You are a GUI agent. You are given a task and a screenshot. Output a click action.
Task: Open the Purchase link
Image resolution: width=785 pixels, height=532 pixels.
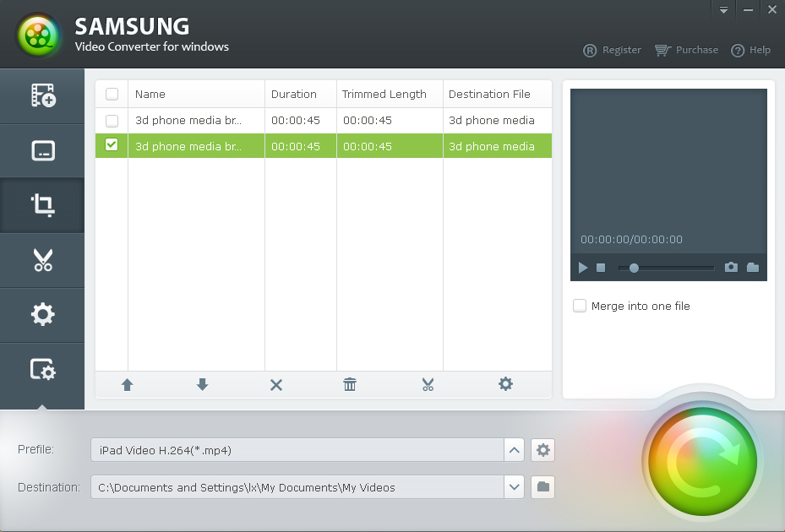point(686,50)
